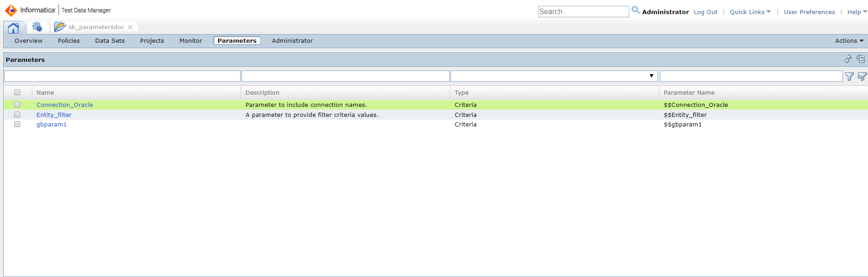This screenshot has height=277, width=868.
Task: Click the Name filter input field
Action: 122,76
